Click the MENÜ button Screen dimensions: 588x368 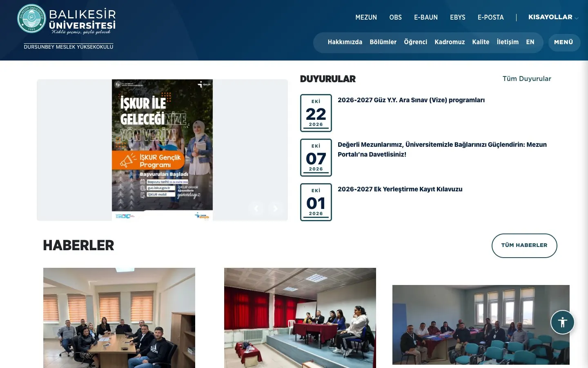564,42
